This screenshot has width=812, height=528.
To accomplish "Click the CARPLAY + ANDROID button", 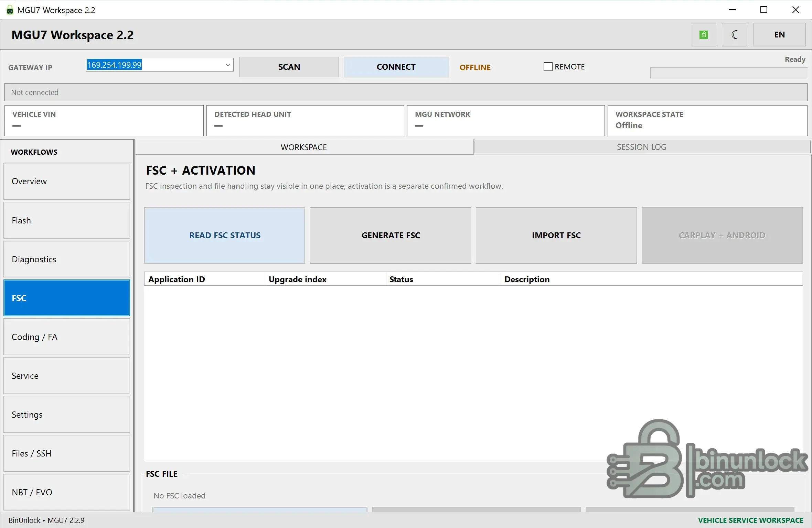I will coord(722,235).
